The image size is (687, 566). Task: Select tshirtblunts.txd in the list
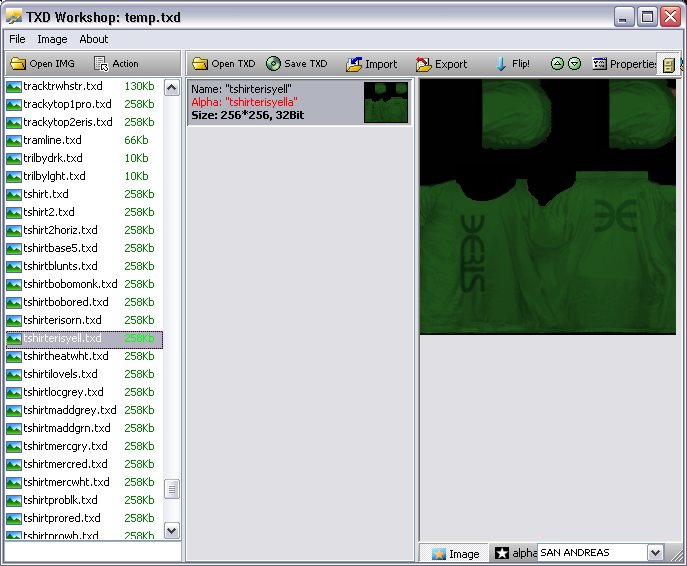click(x=84, y=266)
